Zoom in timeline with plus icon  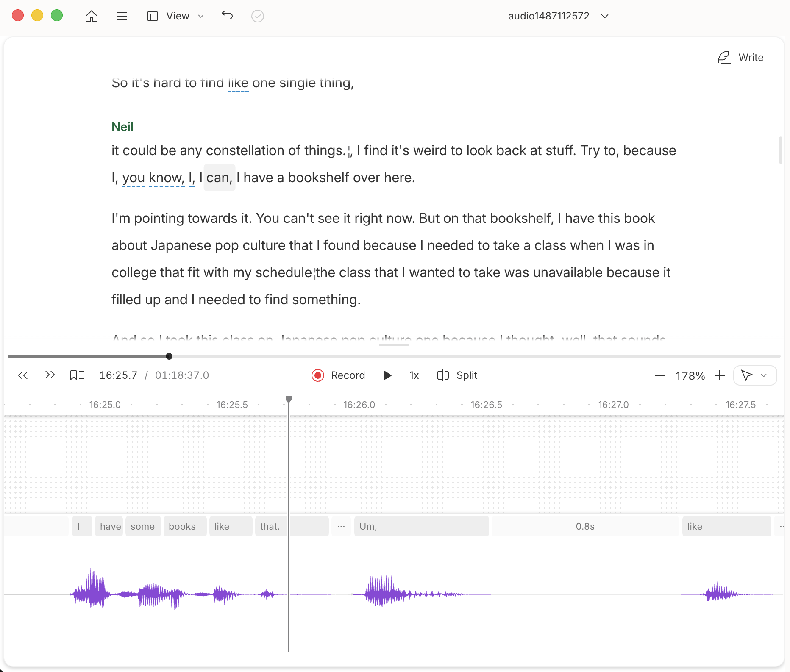[720, 376]
